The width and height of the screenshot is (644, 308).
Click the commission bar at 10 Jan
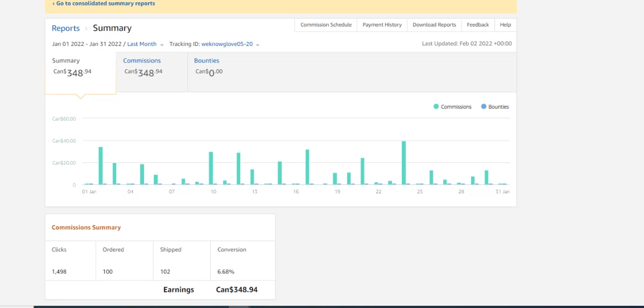coord(211,168)
